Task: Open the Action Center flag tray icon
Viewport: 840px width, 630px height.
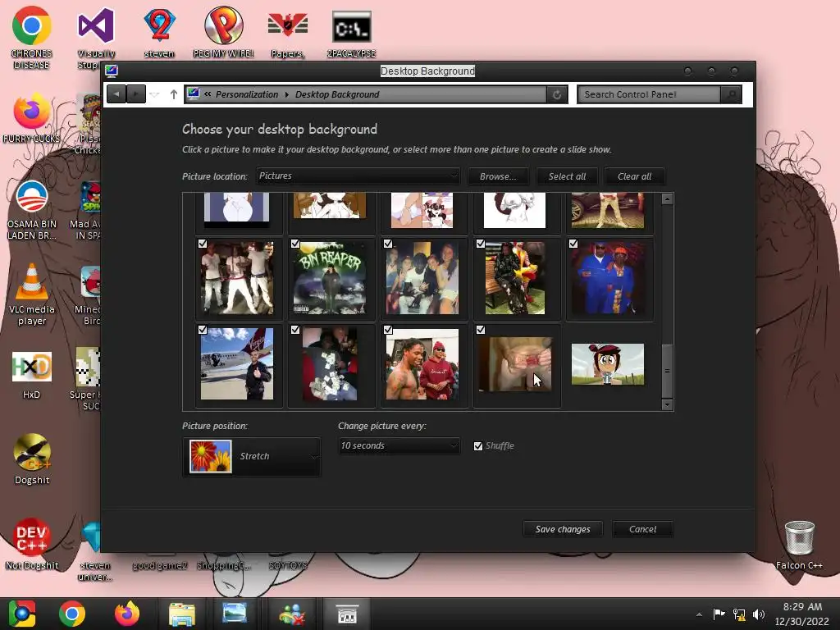Action: (x=719, y=614)
